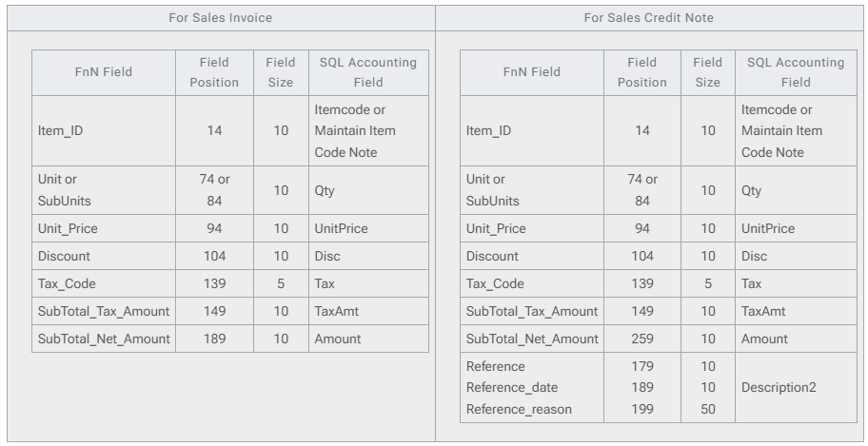Click UnitPrice cell in Credit Note table
Viewport: 868px width, 446px height.
[767, 229]
